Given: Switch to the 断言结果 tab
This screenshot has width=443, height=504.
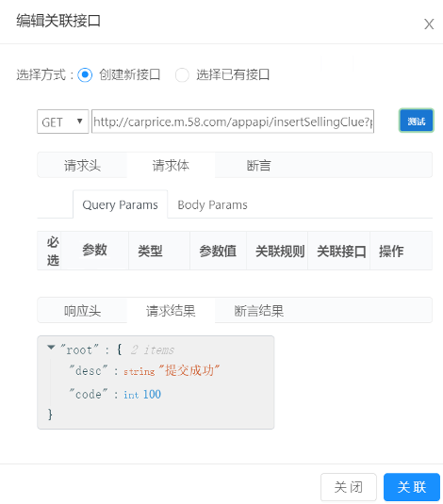Looking at the screenshot, I should pyautogui.click(x=258, y=311).
